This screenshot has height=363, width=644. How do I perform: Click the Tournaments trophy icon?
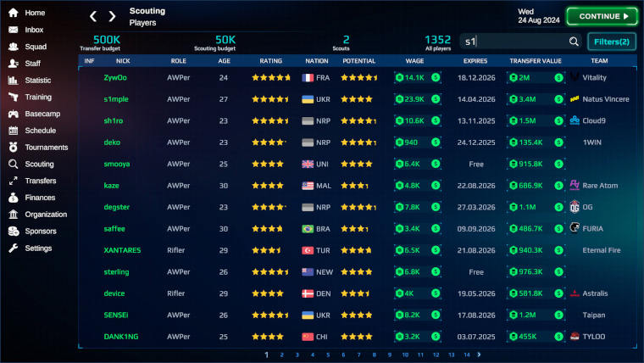(14, 148)
